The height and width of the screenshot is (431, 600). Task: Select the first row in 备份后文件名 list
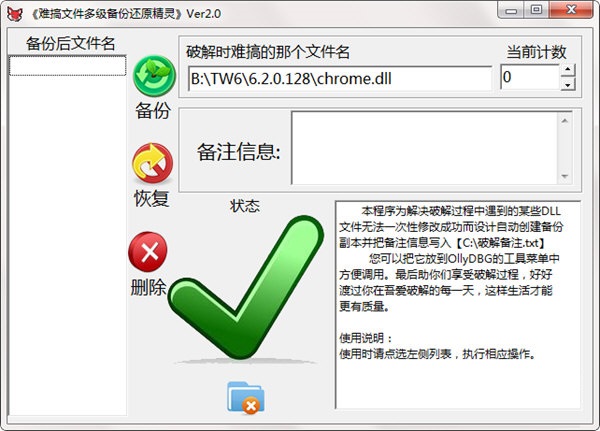[67, 66]
